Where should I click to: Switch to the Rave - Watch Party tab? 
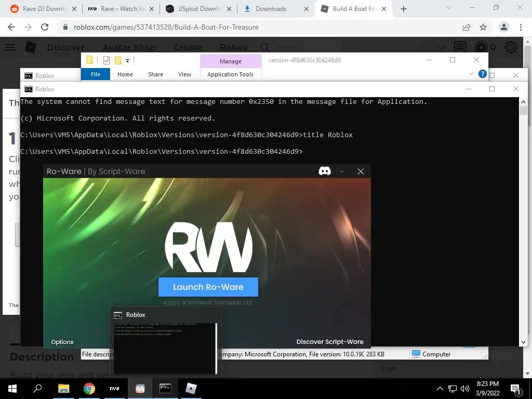tap(120, 9)
